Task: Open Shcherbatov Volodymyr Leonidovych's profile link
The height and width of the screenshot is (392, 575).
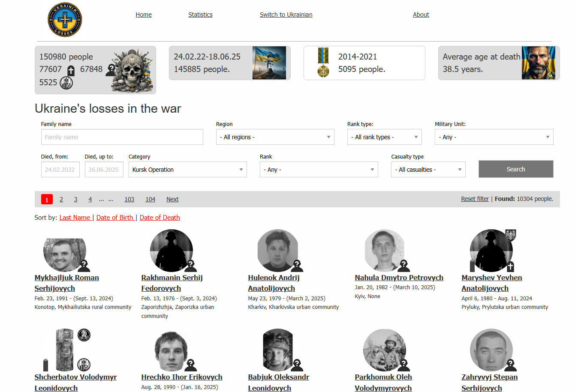Action: [75, 383]
